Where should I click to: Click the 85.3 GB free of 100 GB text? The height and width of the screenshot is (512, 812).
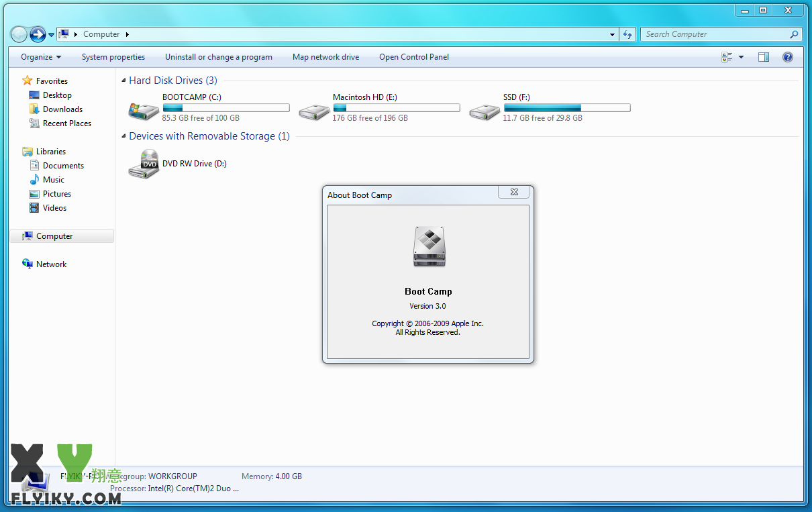(x=201, y=118)
